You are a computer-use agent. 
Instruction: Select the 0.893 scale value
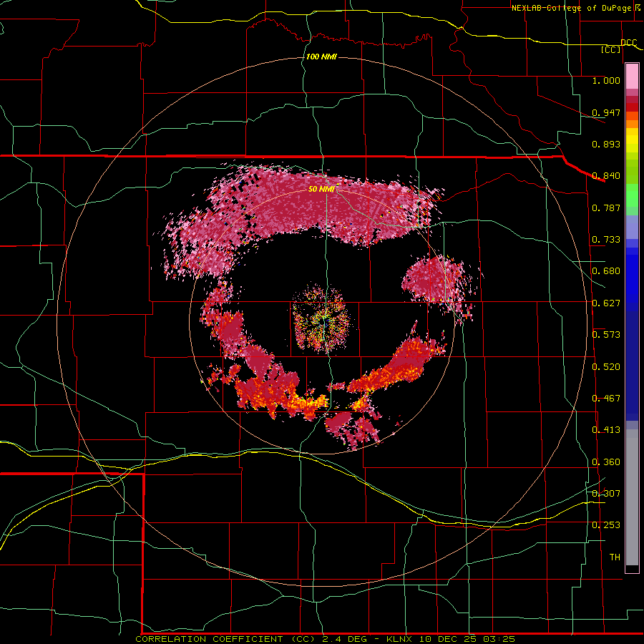tap(606, 144)
